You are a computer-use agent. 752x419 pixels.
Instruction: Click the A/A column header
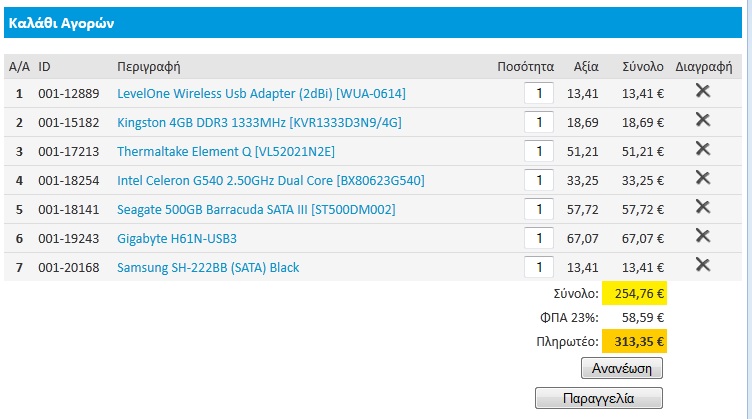click(19, 67)
